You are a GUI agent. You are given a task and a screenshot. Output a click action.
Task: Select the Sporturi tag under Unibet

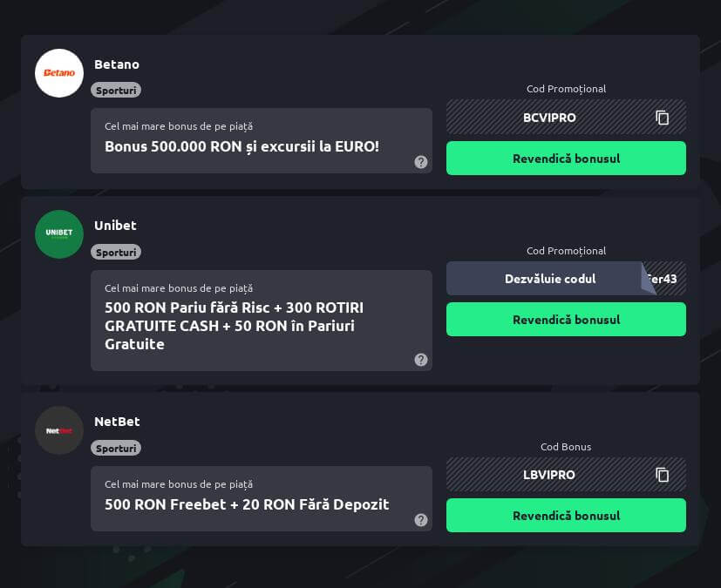pyautogui.click(x=116, y=253)
